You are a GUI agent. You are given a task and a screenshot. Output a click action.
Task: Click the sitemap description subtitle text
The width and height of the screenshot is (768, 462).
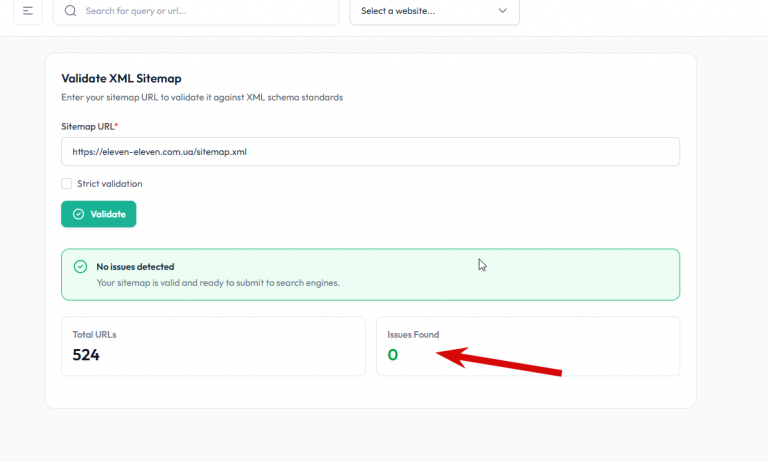click(202, 97)
